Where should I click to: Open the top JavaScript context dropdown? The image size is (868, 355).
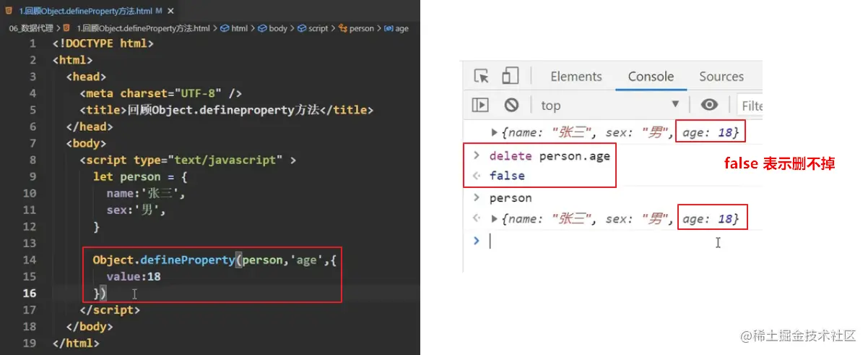[610, 105]
